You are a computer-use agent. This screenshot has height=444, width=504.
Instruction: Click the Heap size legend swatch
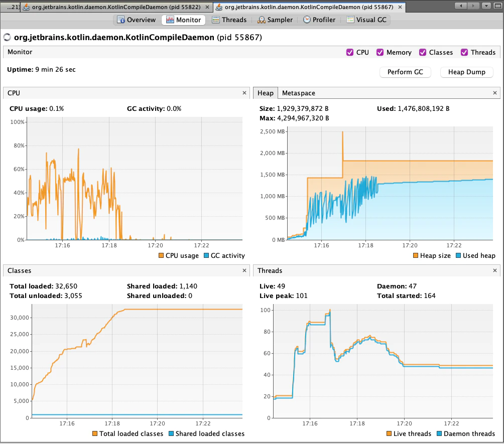416,256
